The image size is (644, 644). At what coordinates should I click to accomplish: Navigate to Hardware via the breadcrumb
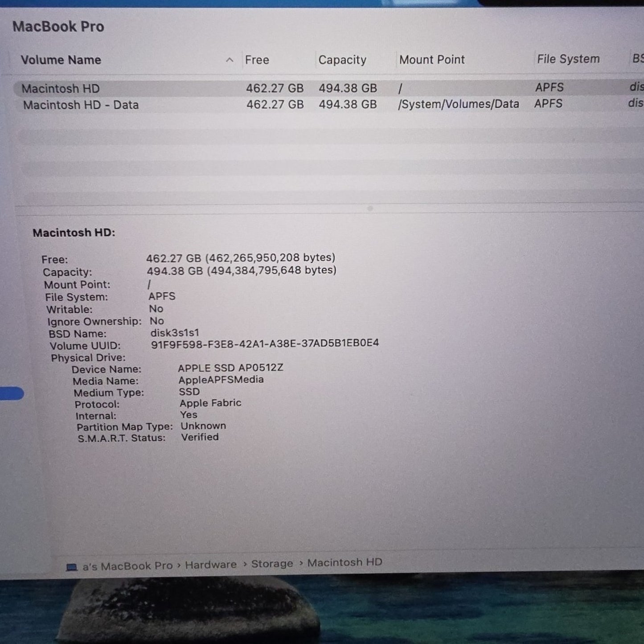(x=210, y=564)
